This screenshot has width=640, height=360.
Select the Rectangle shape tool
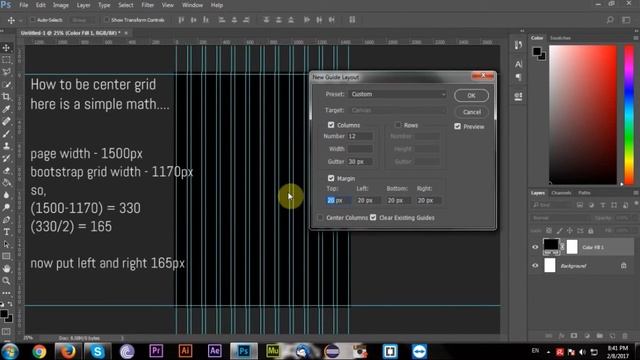click(x=6, y=256)
